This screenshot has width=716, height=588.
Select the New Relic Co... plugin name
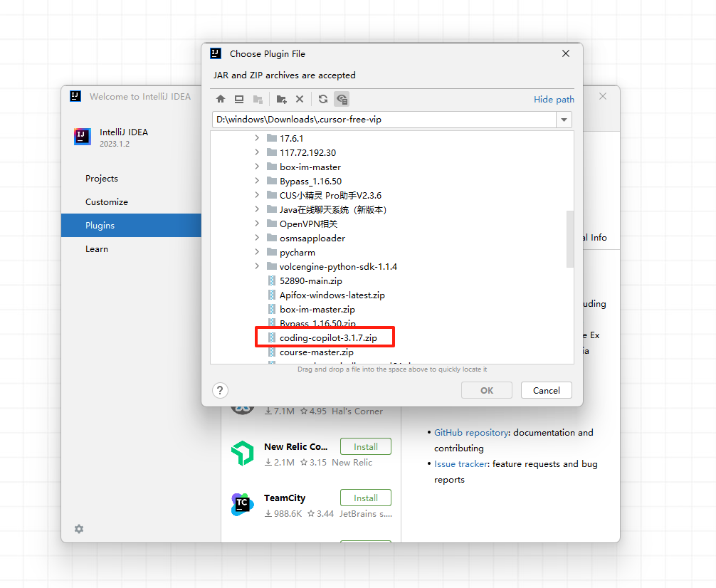tap(296, 446)
